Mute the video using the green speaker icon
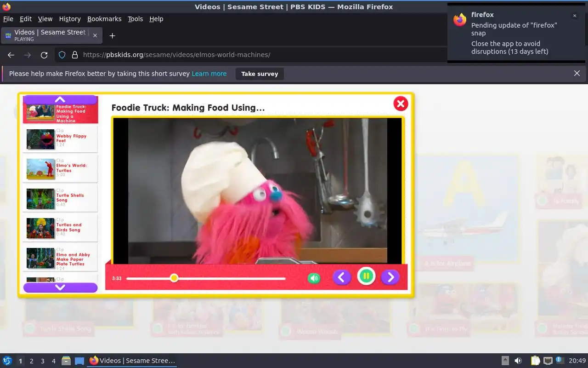 click(x=314, y=278)
